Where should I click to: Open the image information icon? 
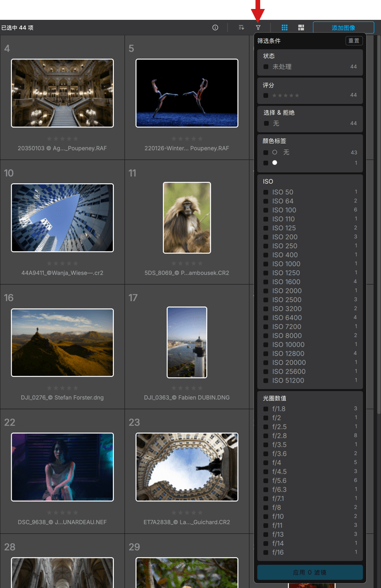pyautogui.click(x=215, y=27)
